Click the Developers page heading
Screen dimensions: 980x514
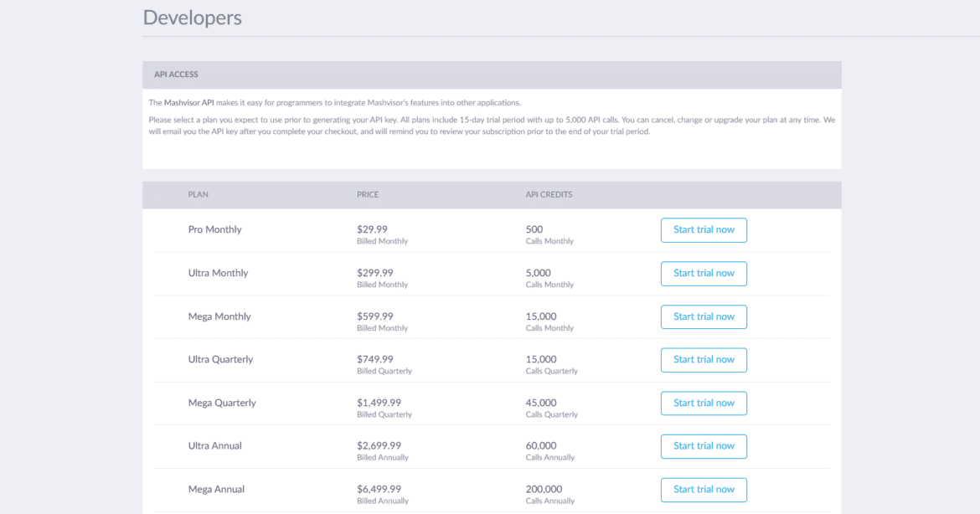192,17
